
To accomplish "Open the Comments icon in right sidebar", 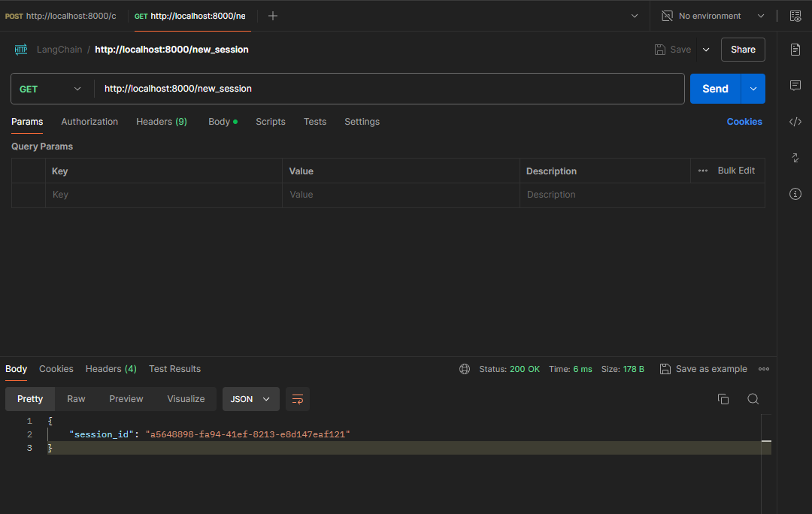I will (795, 86).
